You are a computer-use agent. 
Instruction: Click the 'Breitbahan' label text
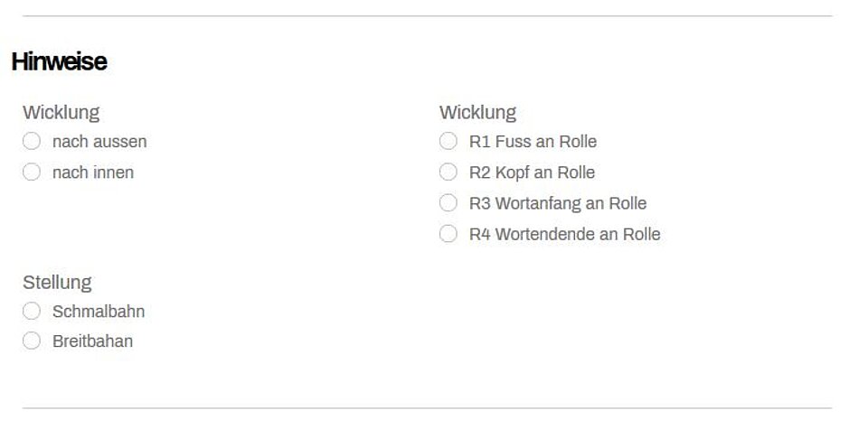click(x=92, y=341)
